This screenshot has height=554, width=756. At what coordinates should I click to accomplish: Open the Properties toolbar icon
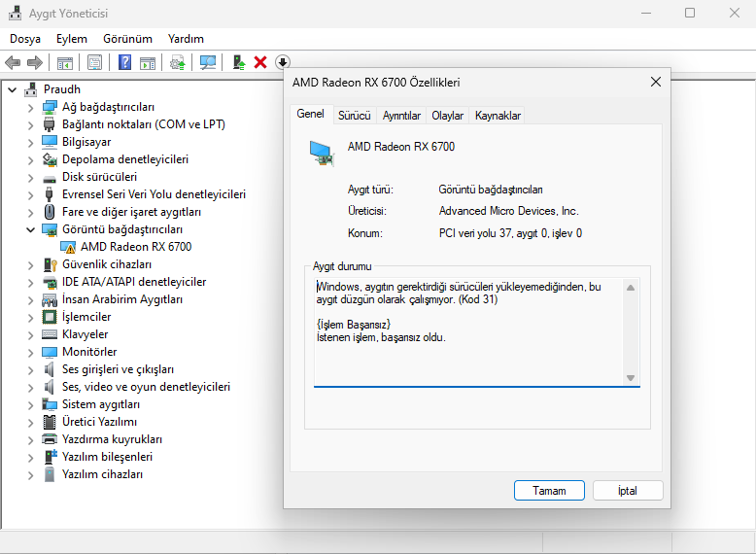(x=94, y=62)
